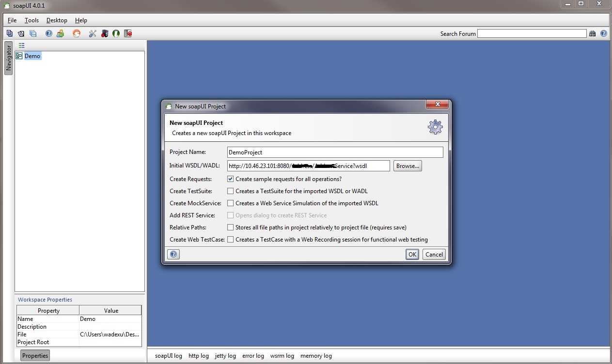The image size is (612, 364).
Task: Check the Relative Paths option
Action: point(231,227)
